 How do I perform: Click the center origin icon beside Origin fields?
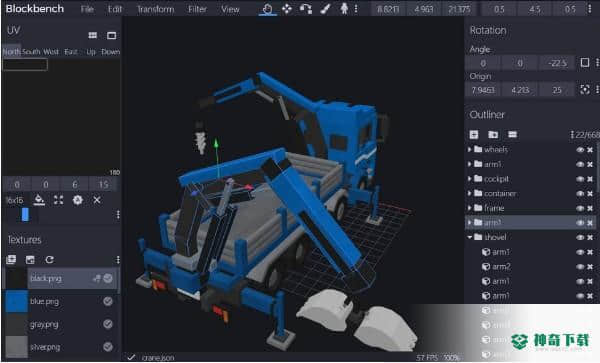point(585,90)
